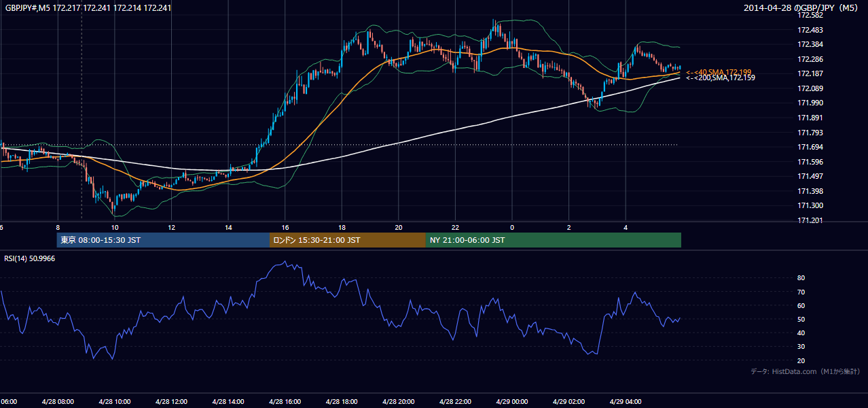Screen dimensions: 868x408
Task: Click the 4/28 22:00 time axis label
Action: [x=455, y=402]
